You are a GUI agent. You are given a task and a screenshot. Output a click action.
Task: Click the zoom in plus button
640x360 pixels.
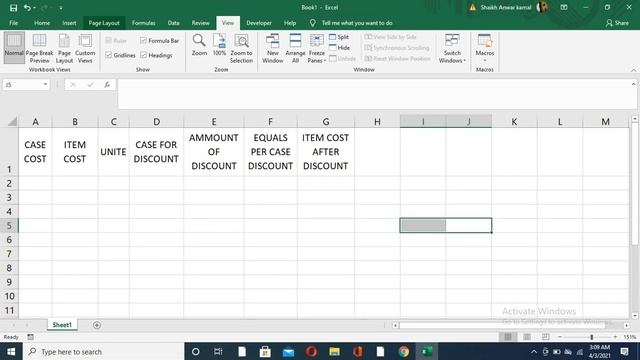point(615,337)
